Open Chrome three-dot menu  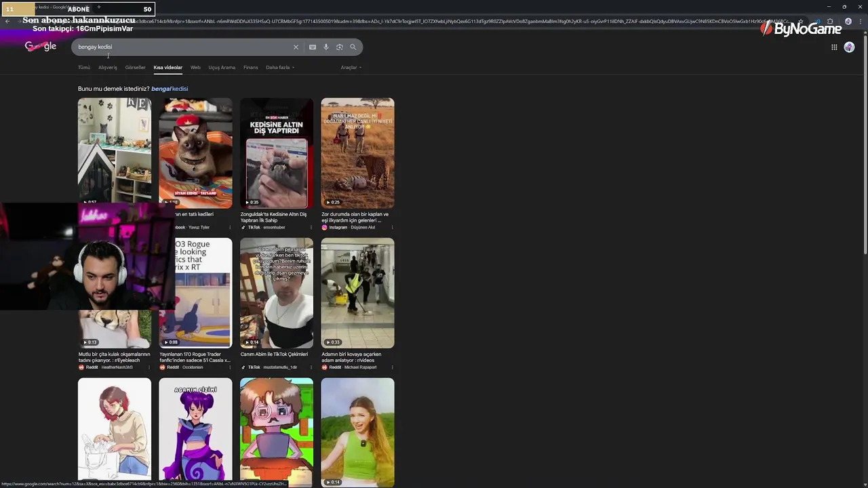click(860, 21)
